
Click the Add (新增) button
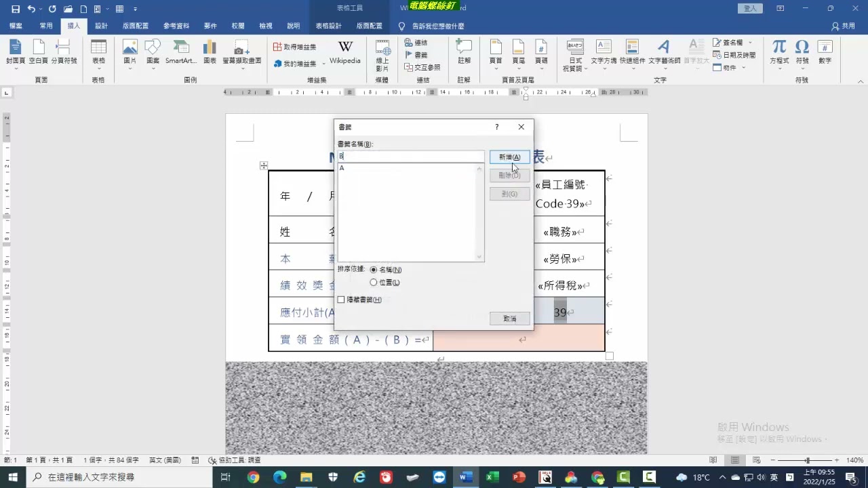[509, 157]
